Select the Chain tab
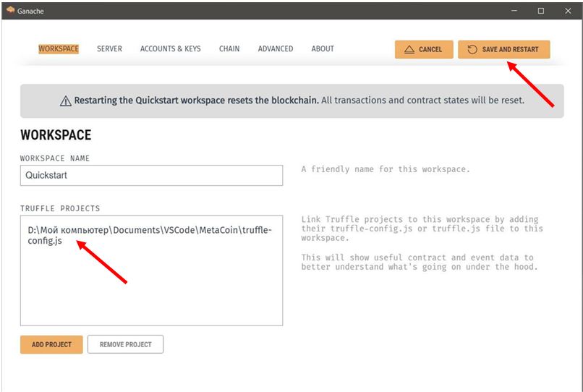583x392 pixels. (229, 49)
